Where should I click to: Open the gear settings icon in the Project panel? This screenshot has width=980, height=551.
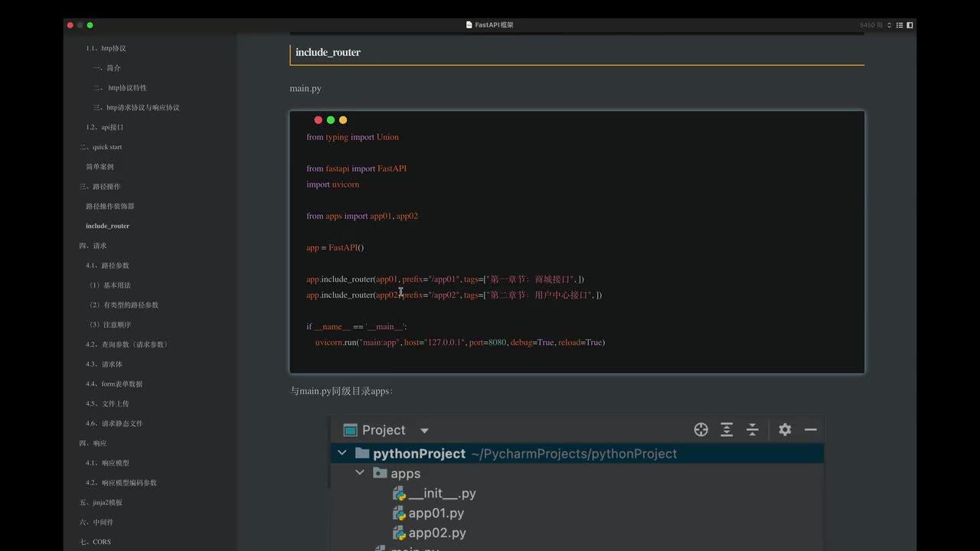(785, 430)
